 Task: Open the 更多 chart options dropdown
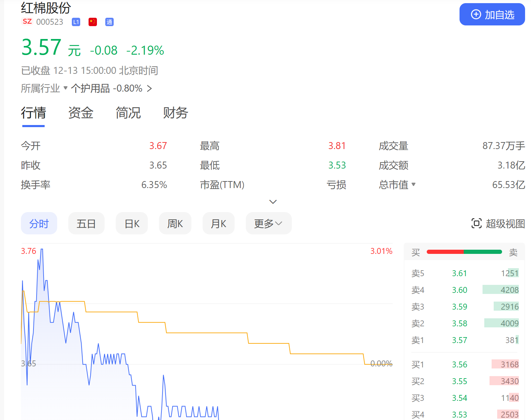pyautogui.click(x=268, y=223)
